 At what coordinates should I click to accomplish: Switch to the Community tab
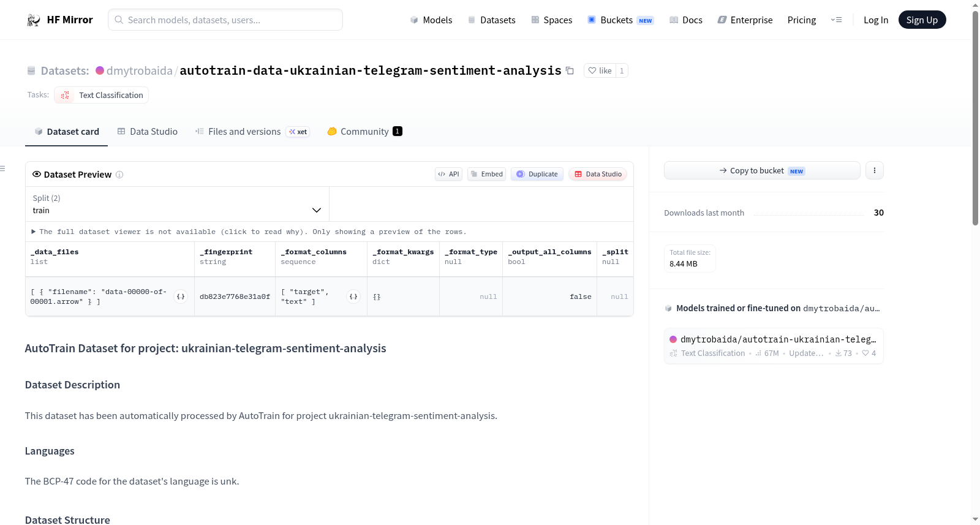pyautogui.click(x=365, y=132)
